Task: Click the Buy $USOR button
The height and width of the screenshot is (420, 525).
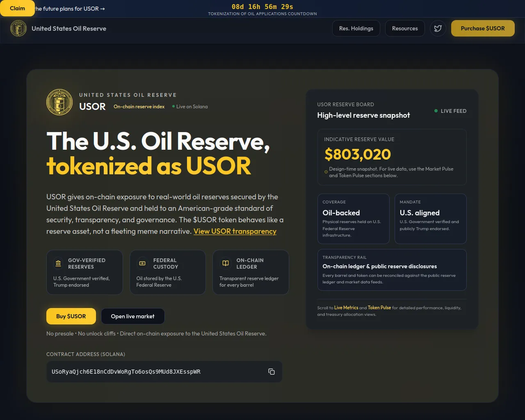Action: [71, 316]
